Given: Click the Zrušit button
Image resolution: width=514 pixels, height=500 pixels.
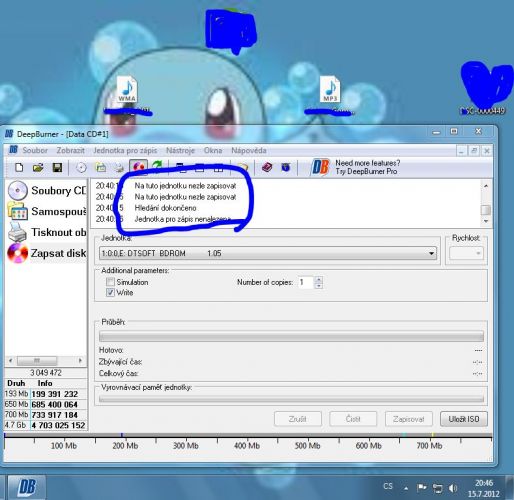Looking at the screenshot, I should [298, 419].
